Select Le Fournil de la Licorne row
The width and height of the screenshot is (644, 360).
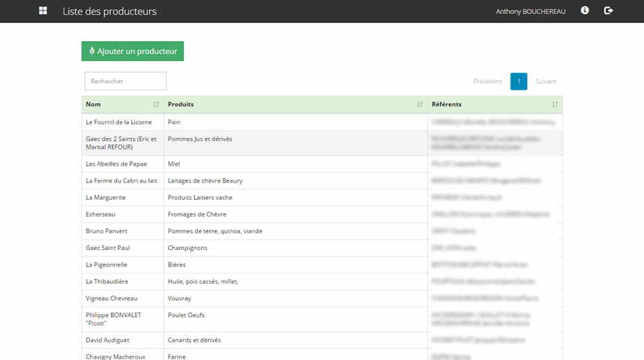[118, 122]
